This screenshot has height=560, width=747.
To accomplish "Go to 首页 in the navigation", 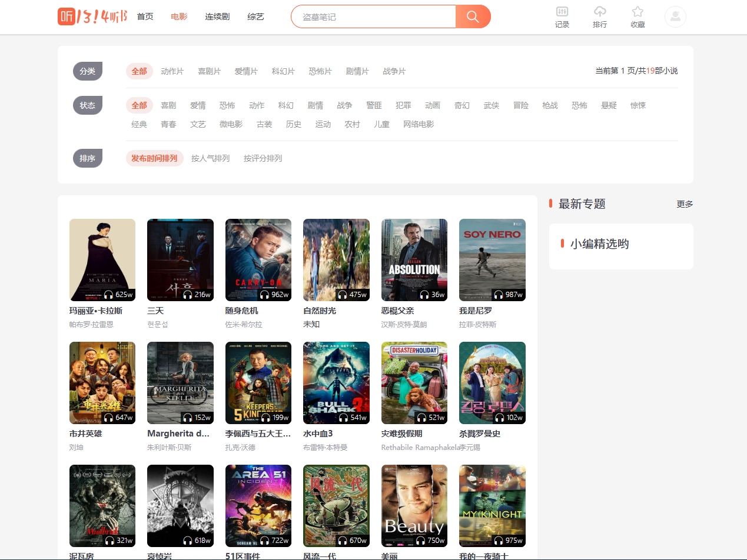I will point(145,16).
